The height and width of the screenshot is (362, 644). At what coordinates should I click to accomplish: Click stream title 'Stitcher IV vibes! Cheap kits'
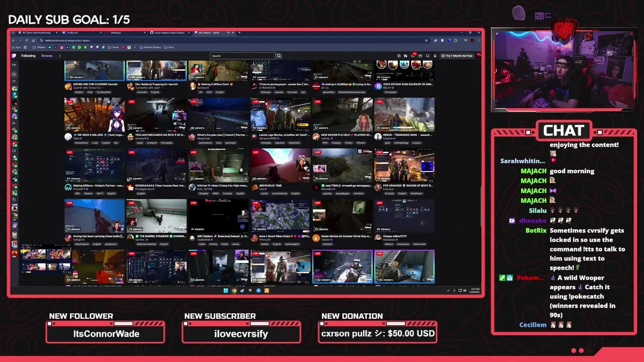(x=222, y=186)
